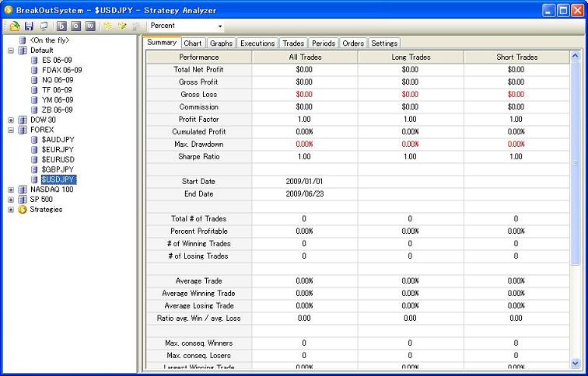Select $EURJPY in the FOREX list
The width and height of the screenshot is (588, 376).
pos(58,149)
